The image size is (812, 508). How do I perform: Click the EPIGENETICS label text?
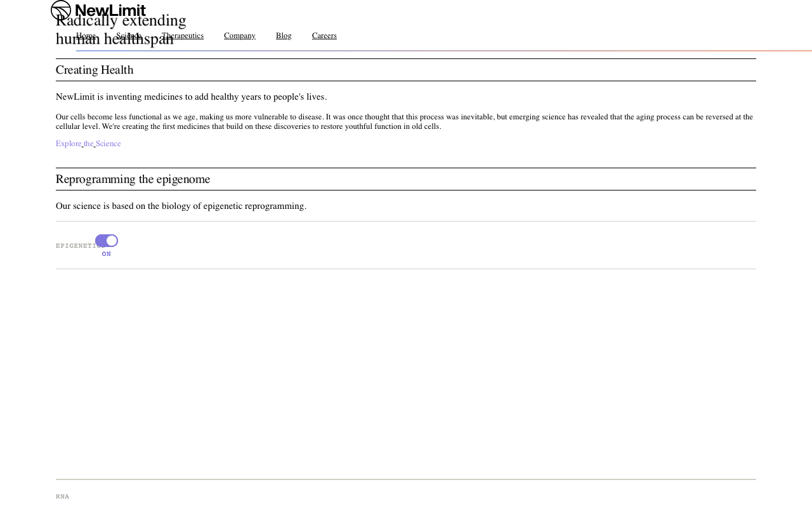point(80,246)
